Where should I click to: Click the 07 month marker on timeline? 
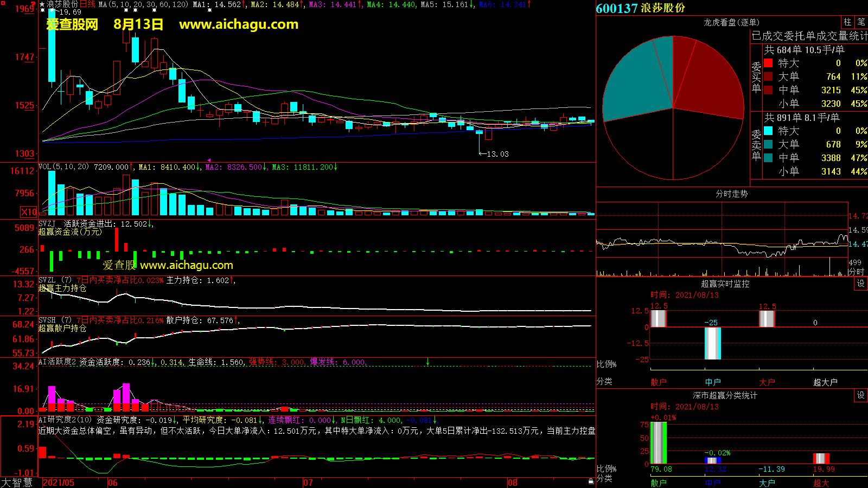308,483
